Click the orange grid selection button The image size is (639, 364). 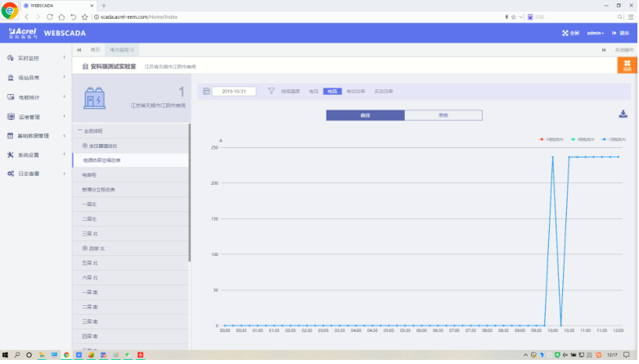628,65
